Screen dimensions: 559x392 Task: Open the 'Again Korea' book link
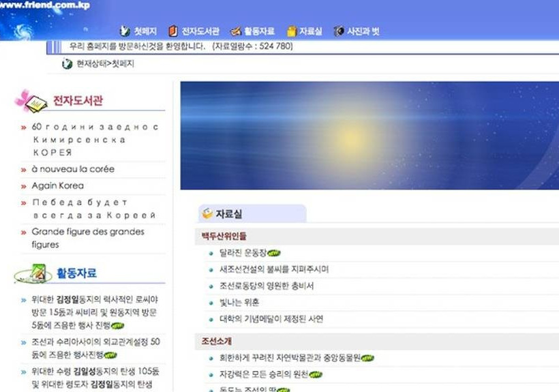[x=58, y=185]
